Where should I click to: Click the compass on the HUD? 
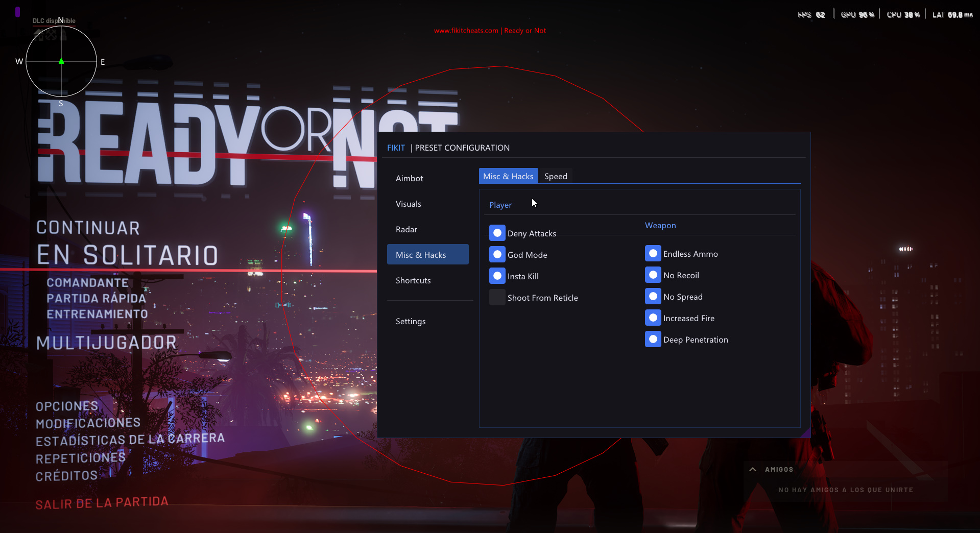[61, 61]
